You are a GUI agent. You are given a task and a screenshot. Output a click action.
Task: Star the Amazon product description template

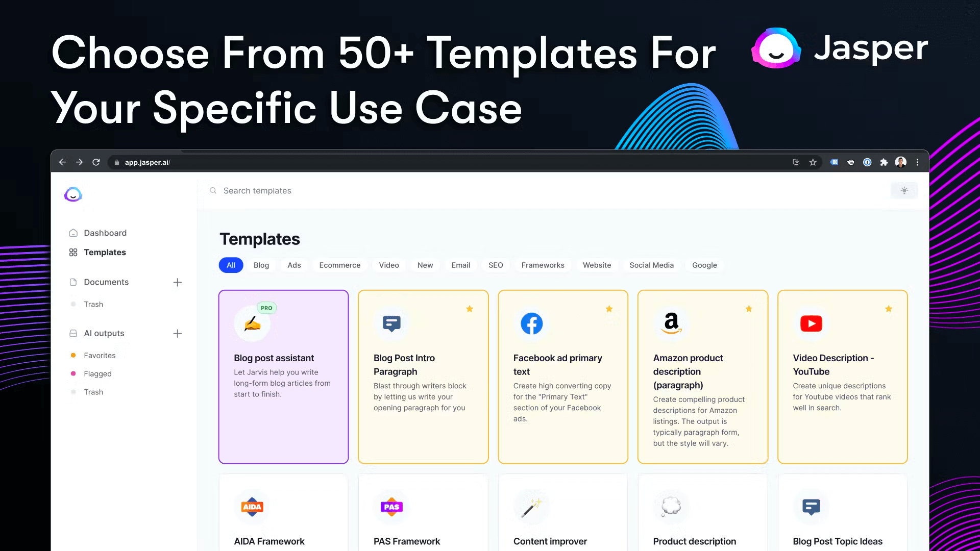(749, 309)
